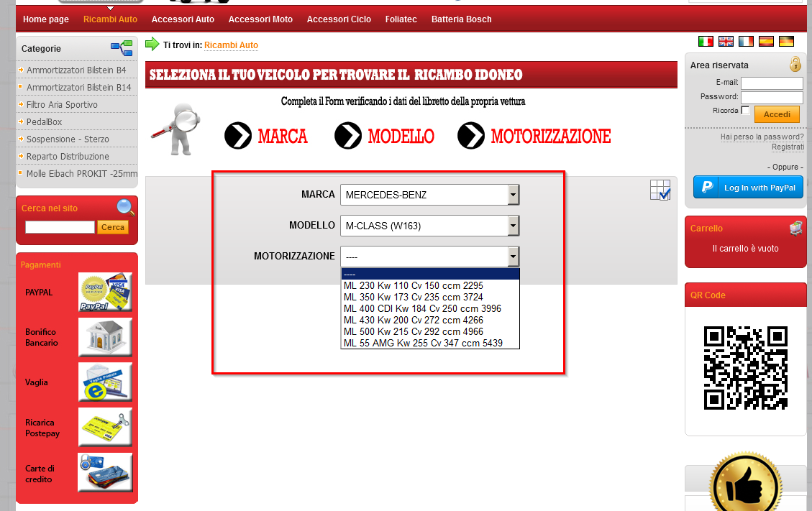
Task: Select ML 230 Kw 110 Cv 150 option
Action: [x=430, y=286]
